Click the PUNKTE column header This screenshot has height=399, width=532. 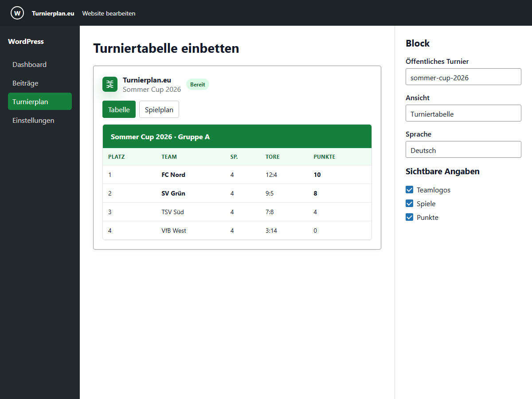[x=325, y=157]
